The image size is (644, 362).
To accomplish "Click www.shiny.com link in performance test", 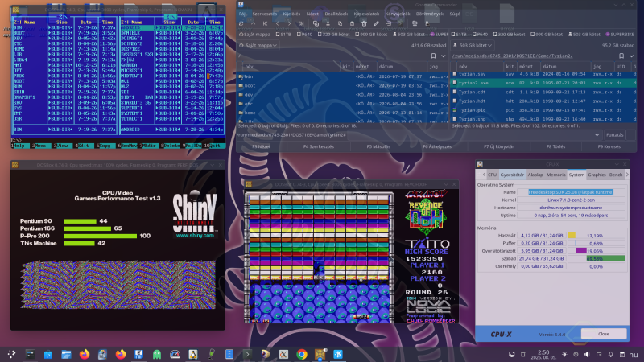I will 195,236.
